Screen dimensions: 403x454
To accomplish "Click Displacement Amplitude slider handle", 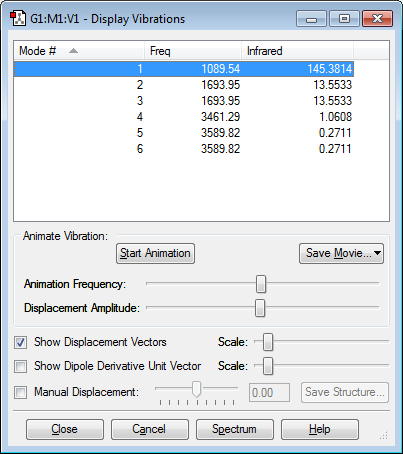I will pos(260,308).
